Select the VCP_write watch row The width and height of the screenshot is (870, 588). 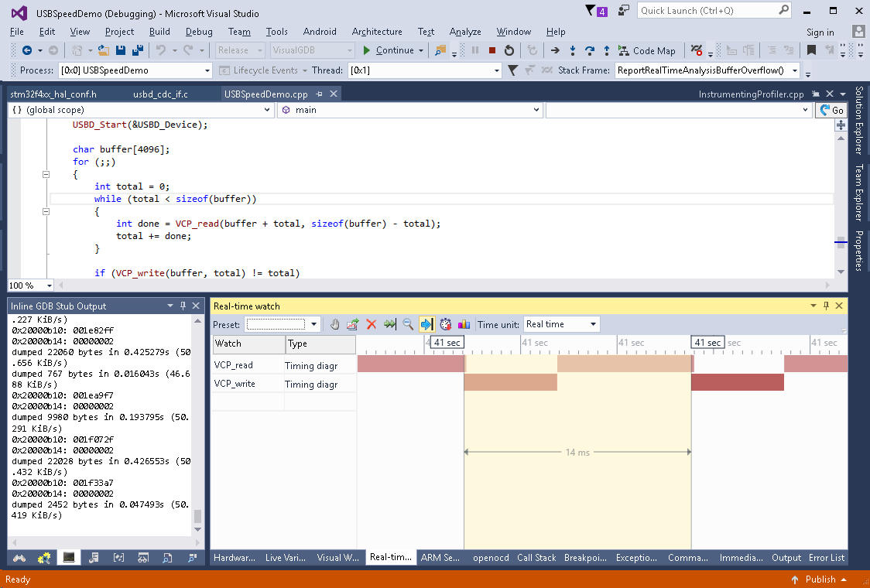283,383
